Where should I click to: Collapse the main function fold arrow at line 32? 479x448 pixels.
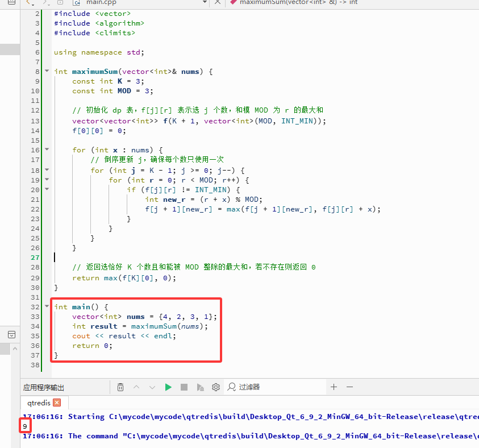click(x=47, y=306)
